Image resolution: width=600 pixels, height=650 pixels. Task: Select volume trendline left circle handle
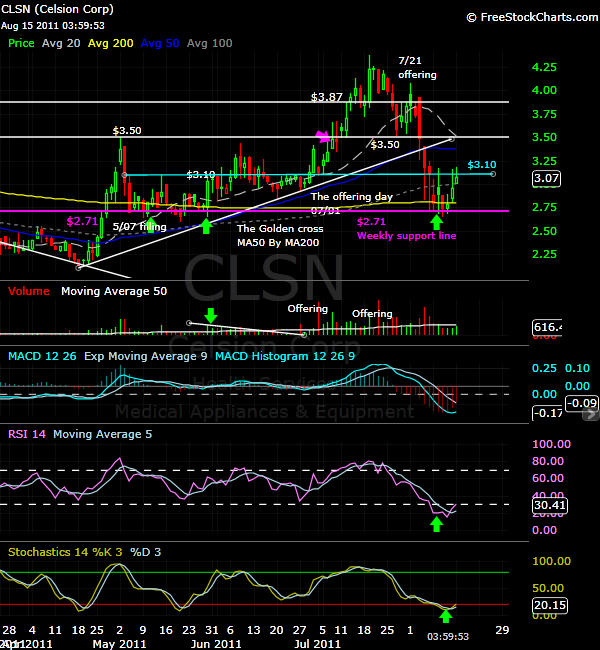(x=189, y=323)
